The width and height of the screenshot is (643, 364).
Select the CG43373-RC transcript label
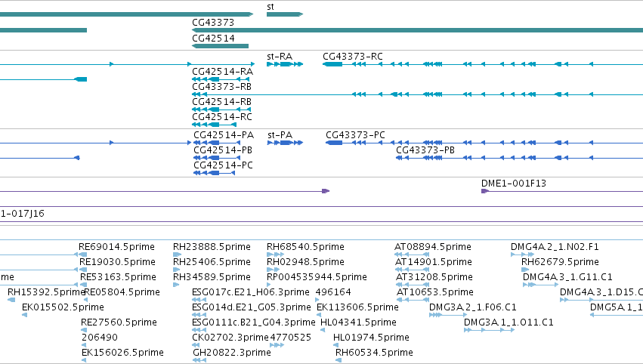coord(353,57)
